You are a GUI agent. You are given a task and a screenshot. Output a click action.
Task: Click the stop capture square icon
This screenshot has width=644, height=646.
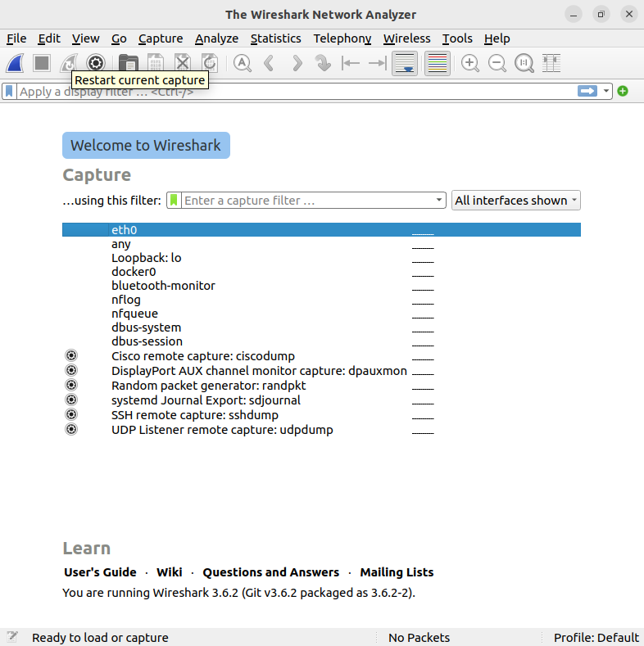(42, 63)
